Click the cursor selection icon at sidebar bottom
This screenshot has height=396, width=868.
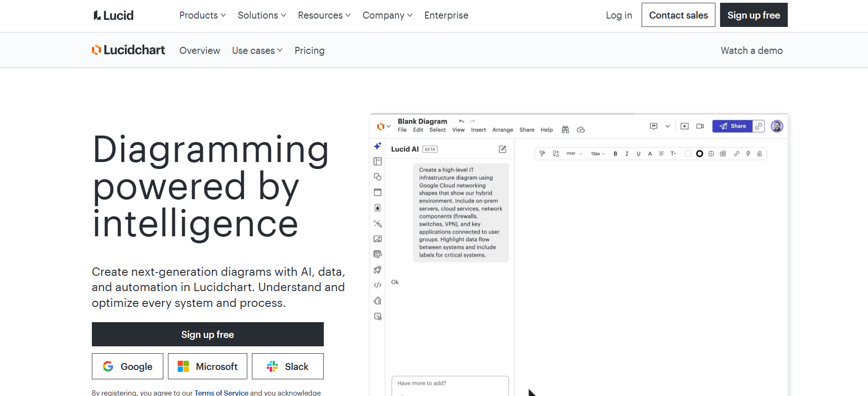pyautogui.click(x=378, y=317)
